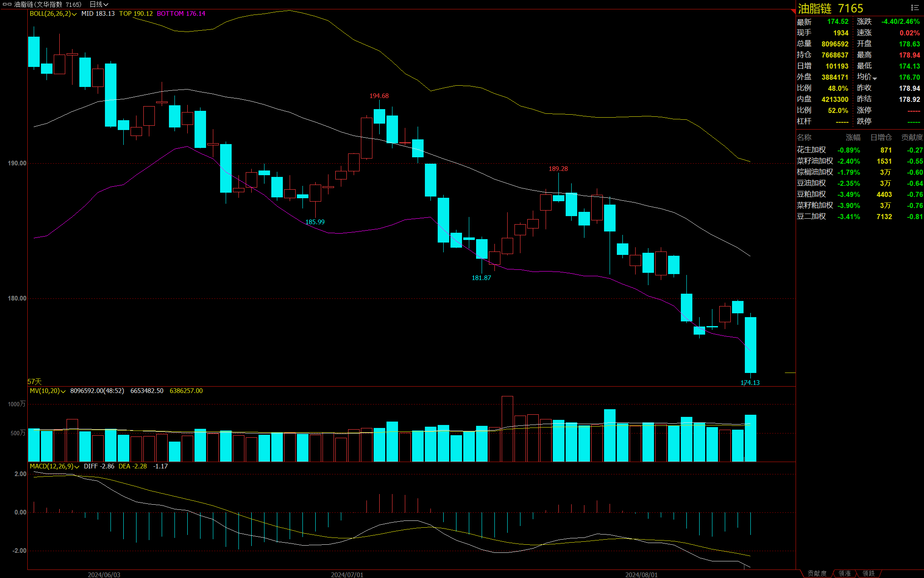Sort by the 涨幅 column header
Viewport: 924px width, 578px height.
point(853,137)
